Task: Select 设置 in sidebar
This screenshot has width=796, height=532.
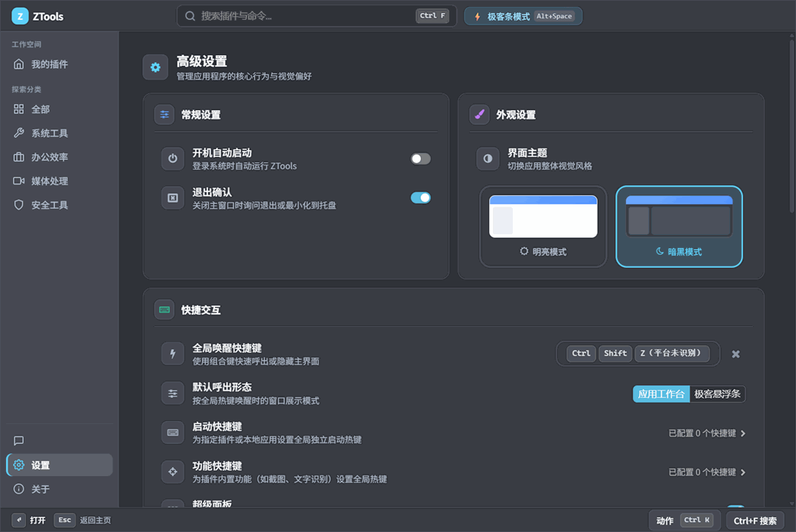Action: pyautogui.click(x=60, y=465)
